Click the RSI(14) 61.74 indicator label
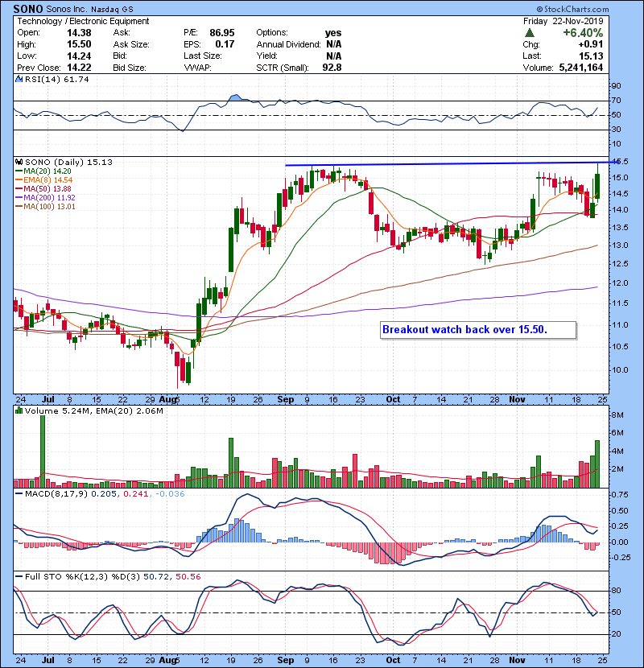 pos(56,79)
